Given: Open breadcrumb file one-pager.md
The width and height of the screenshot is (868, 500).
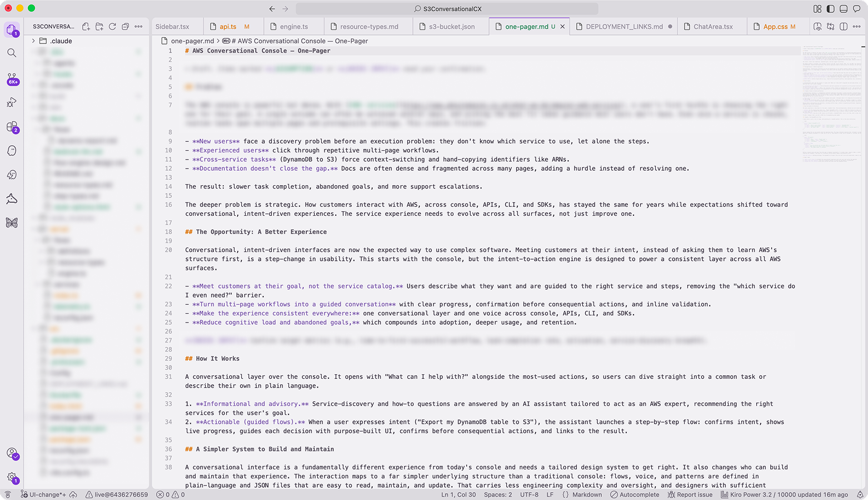Looking at the screenshot, I should [x=187, y=41].
